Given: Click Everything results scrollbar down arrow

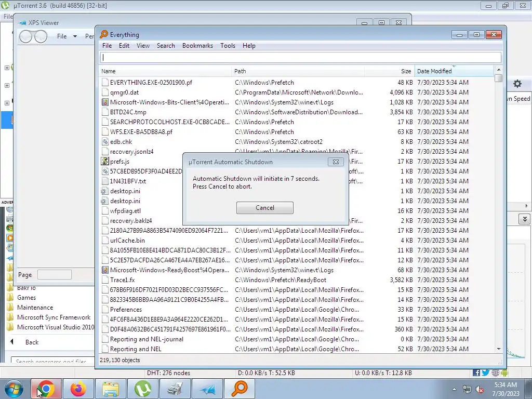Looking at the screenshot, I should [498, 349].
